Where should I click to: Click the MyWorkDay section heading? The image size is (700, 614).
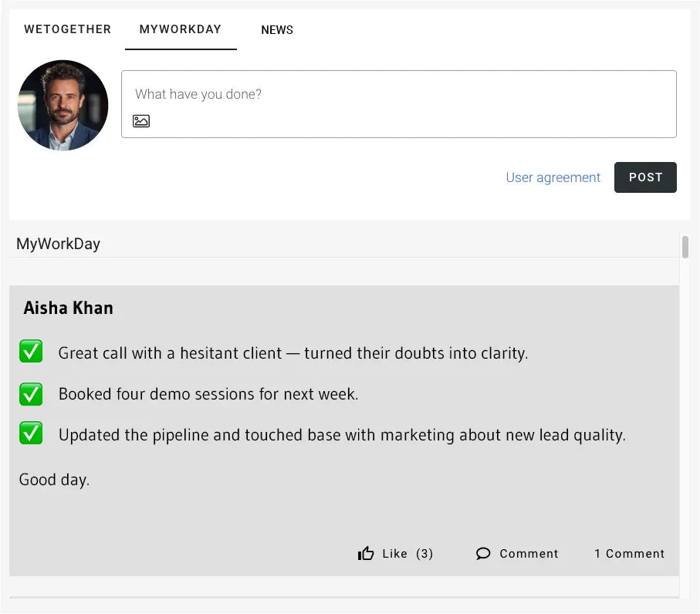pos(59,244)
